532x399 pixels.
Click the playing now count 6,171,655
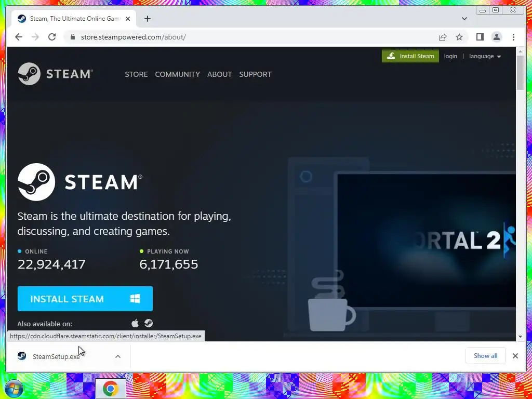[169, 264]
